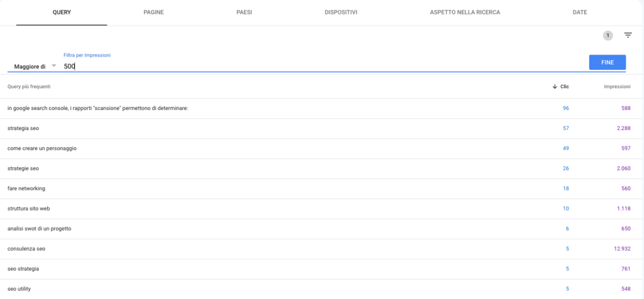The image size is (644, 299).
Task: Open the seo utility query row
Action: coord(322,289)
